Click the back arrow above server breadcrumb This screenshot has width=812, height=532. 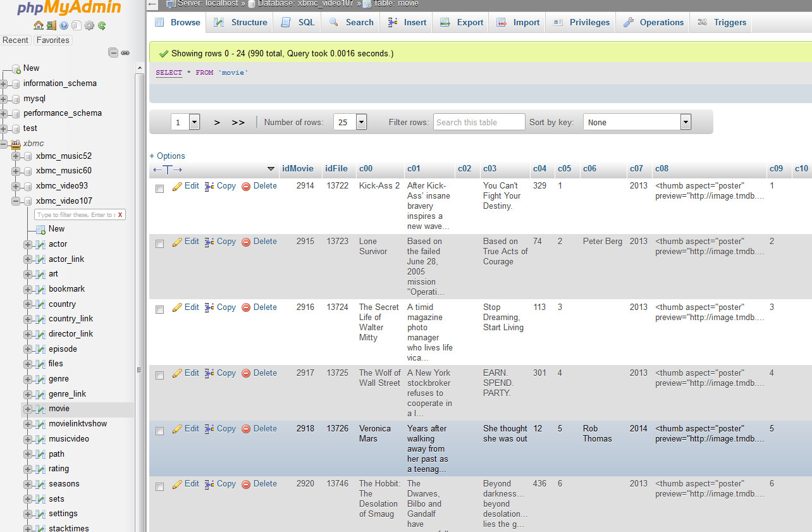[x=152, y=4]
